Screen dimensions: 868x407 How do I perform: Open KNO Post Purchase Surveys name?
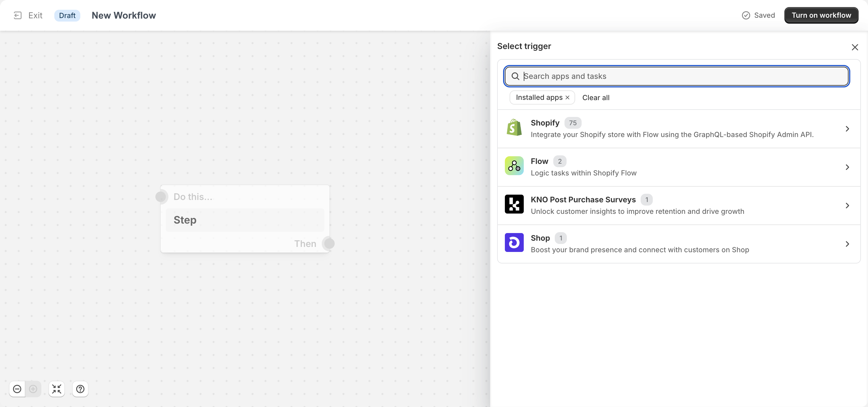pyautogui.click(x=583, y=200)
